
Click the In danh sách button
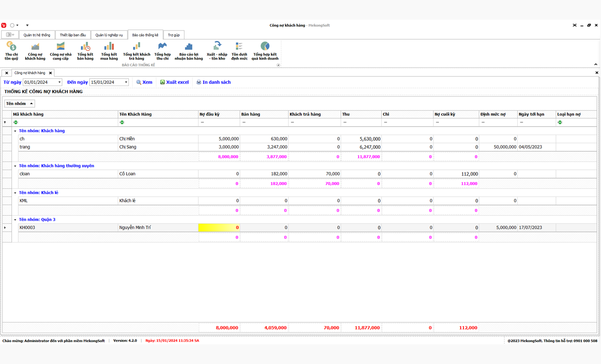click(213, 82)
